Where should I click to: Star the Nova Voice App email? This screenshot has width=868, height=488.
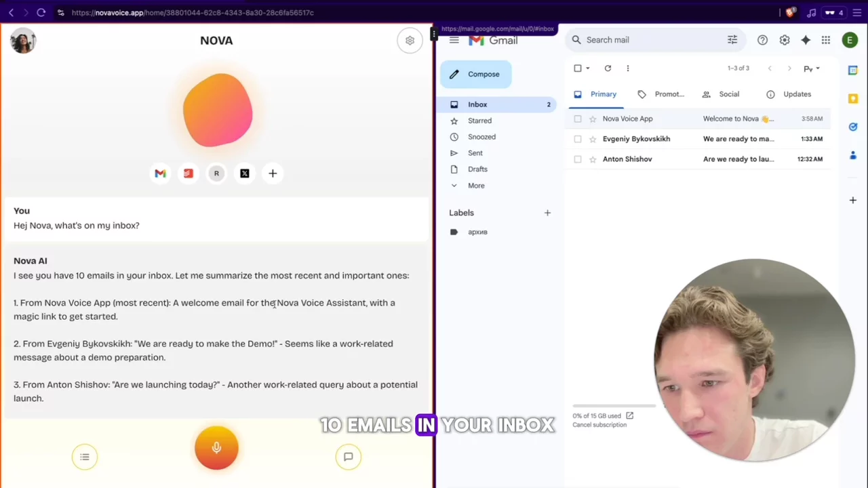593,119
